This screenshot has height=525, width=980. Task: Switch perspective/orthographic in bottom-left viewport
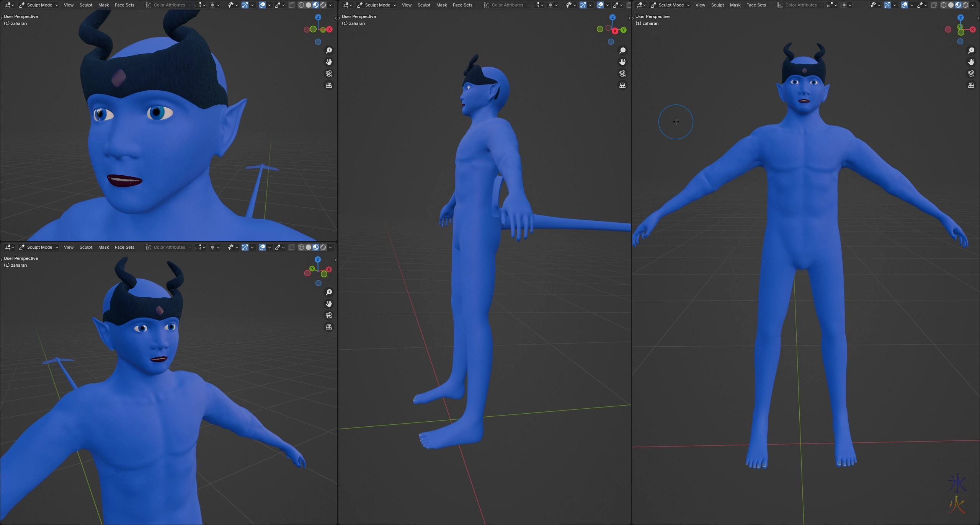tap(329, 327)
